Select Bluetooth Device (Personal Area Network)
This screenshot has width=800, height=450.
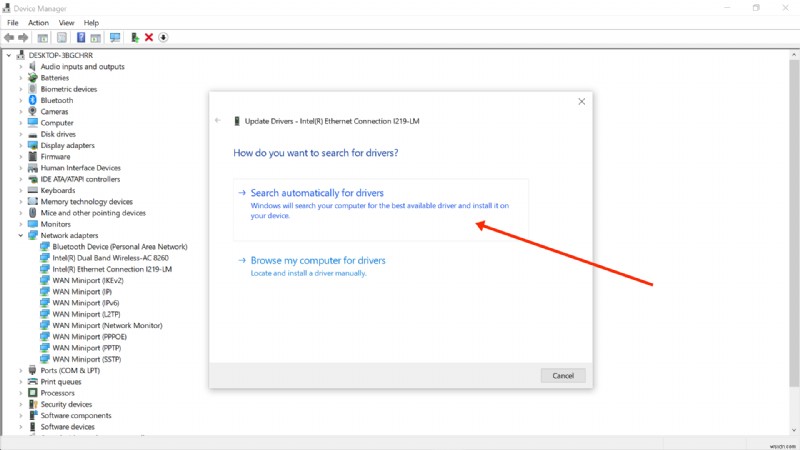(119, 246)
